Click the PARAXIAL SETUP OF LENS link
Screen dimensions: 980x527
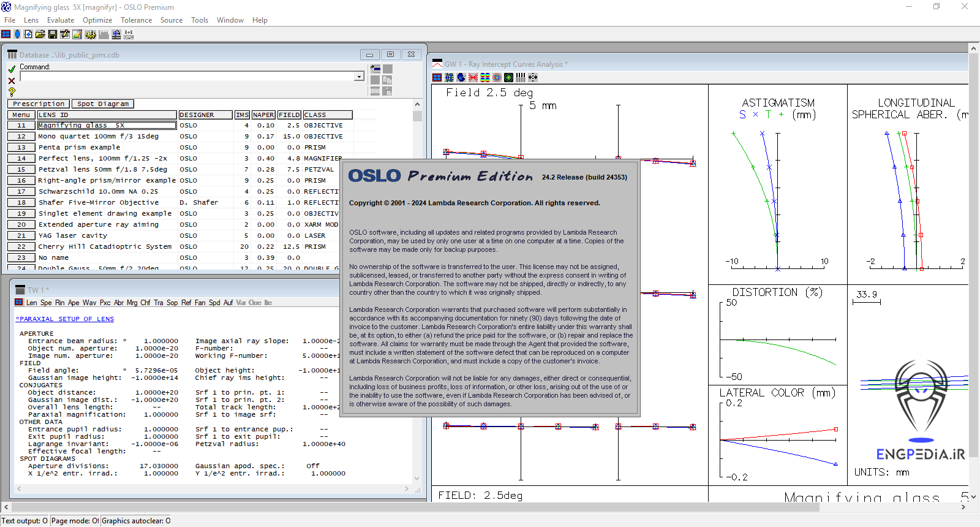point(65,319)
